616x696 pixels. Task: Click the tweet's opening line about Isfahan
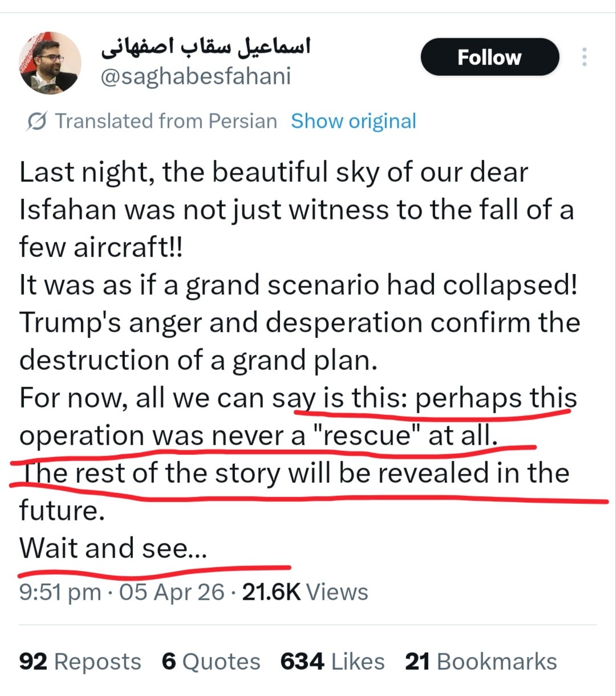point(274,173)
